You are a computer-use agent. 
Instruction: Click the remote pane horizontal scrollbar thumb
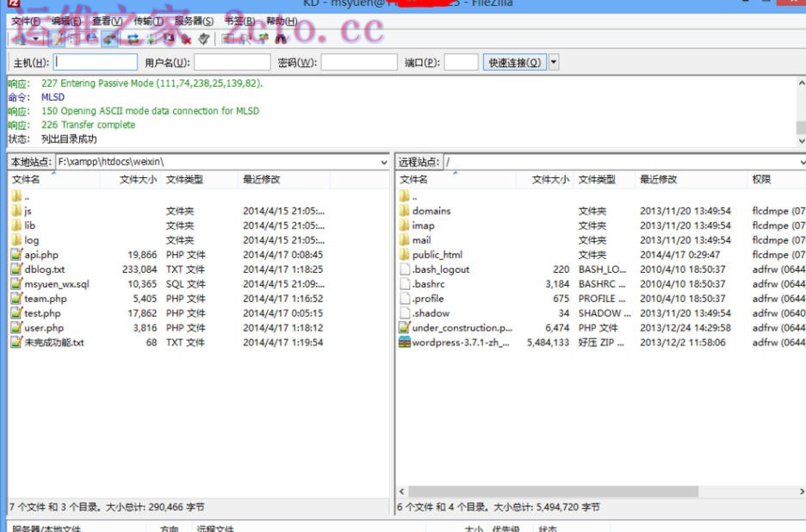point(554,492)
